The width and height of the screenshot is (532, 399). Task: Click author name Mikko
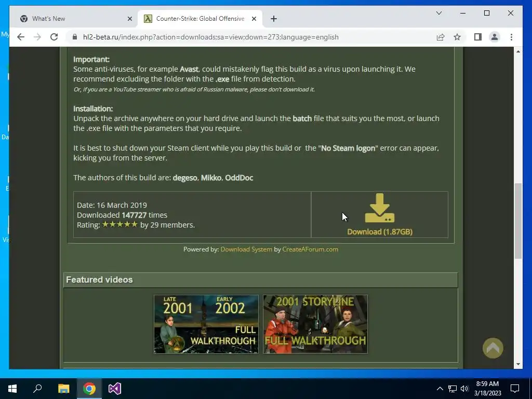pos(211,178)
